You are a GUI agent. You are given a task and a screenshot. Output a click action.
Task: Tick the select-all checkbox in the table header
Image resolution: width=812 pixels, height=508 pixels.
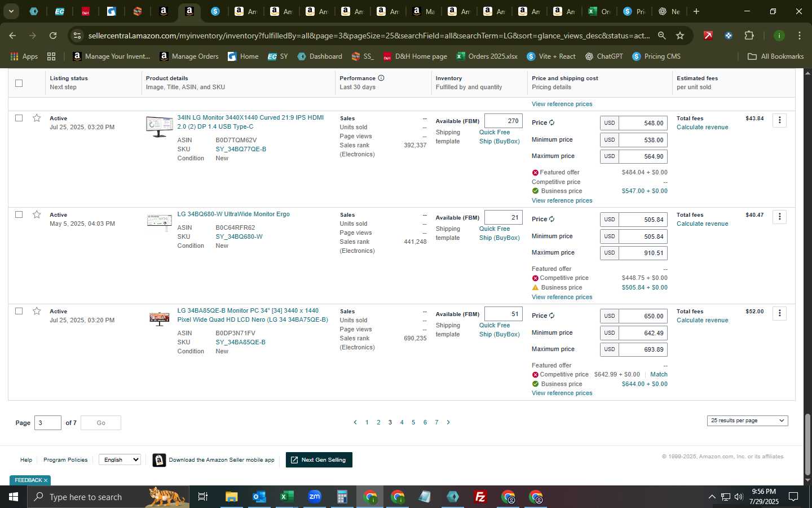coord(19,83)
